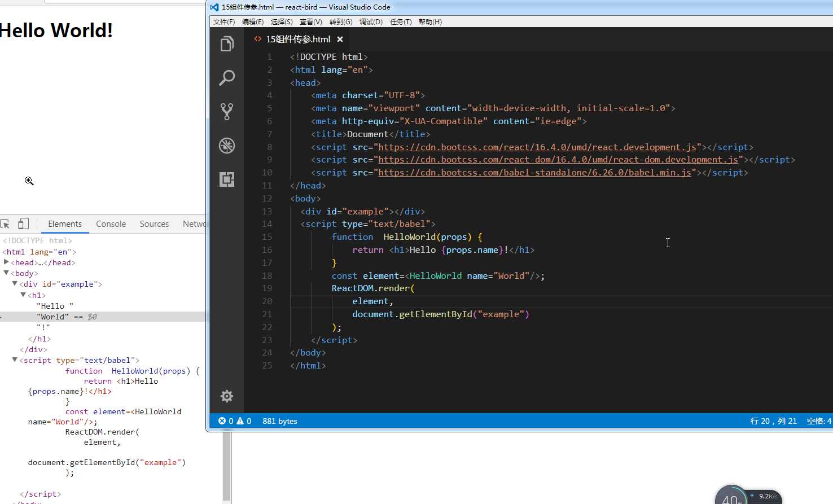This screenshot has width=833, height=504.
Task: Open the react.development.js CDN link
Action: (x=537, y=147)
